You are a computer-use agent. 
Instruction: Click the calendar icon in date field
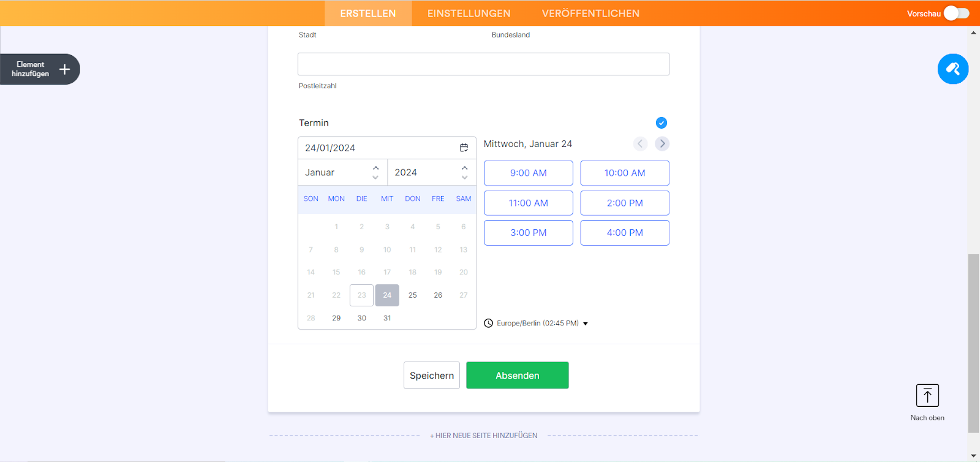click(464, 148)
